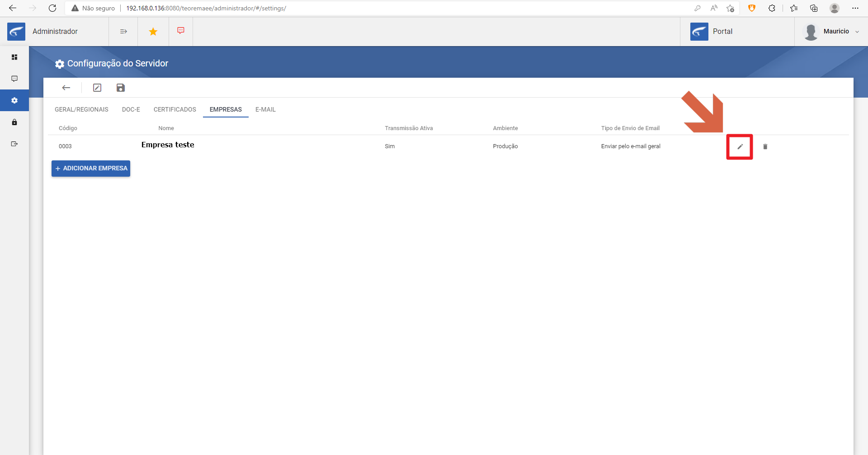This screenshot has height=455, width=868.
Task: Click the Enviar pelo e-mail geral cell
Action: tap(631, 146)
